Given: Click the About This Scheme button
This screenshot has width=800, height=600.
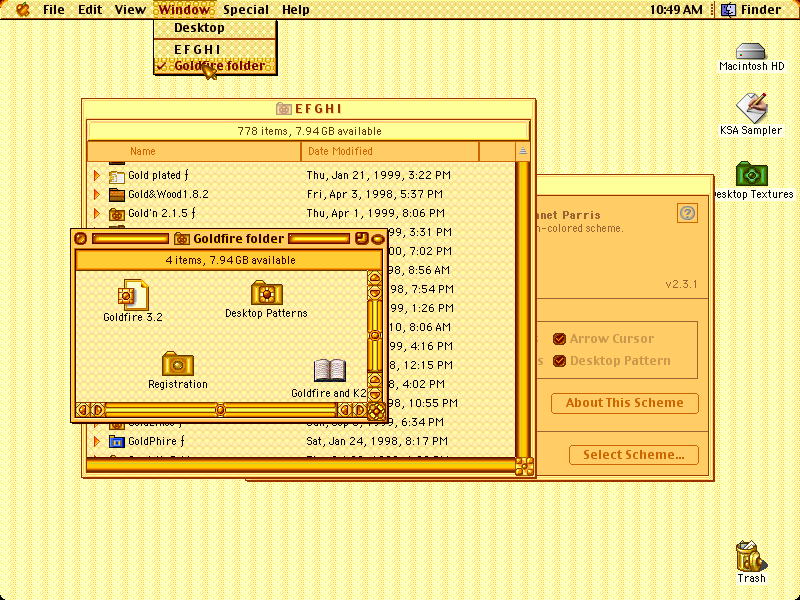Looking at the screenshot, I should point(624,403).
